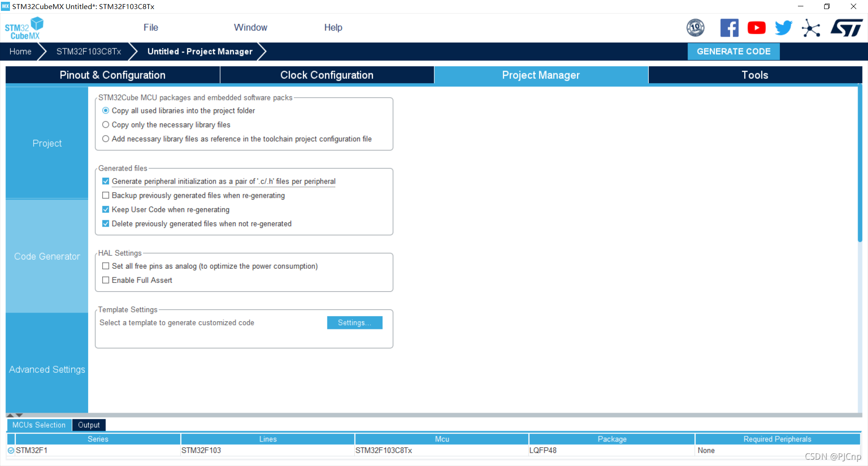Image resolution: width=868 pixels, height=466 pixels.
Task: Switch to MCUs Selection bottom tab
Action: click(39, 425)
